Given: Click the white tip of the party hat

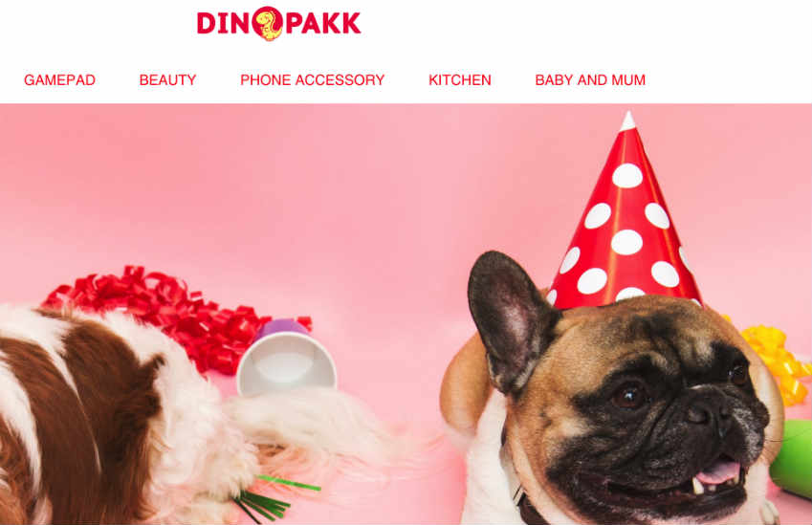Looking at the screenshot, I should (628, 121).
